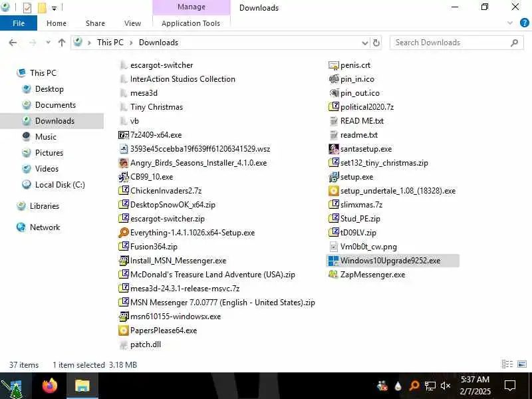Go back with the Back arrow
Screen dimensions: 532x399
(13, 43)
